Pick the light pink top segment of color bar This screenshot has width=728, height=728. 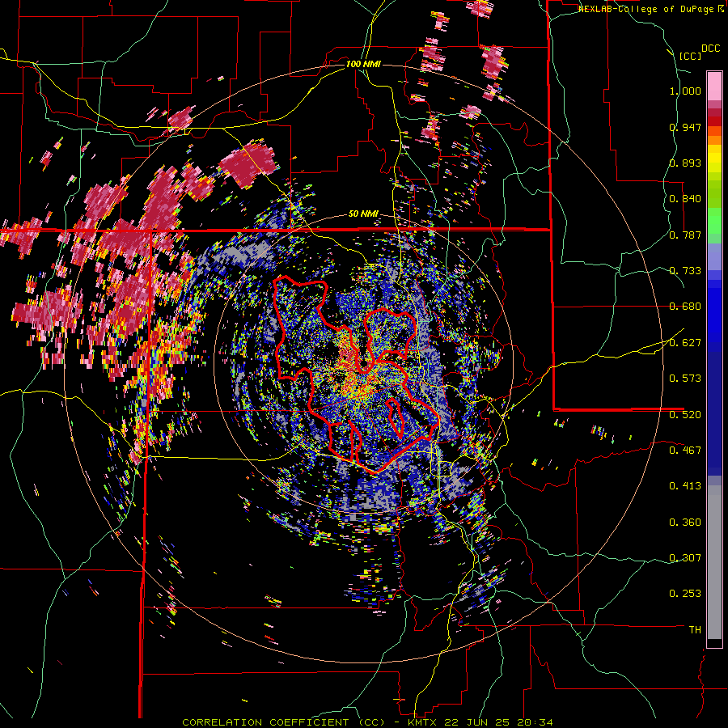pos(714,87)
